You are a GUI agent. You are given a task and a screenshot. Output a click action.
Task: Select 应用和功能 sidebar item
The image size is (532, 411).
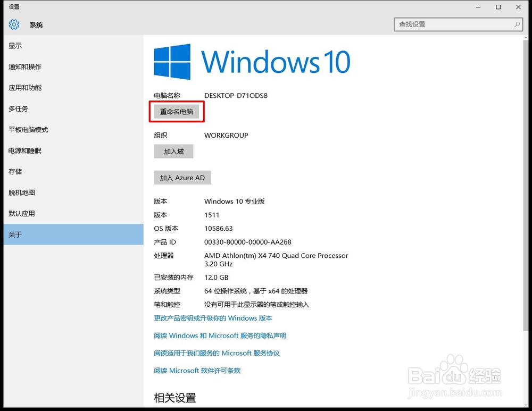pyautogui.click(x=73, y=88)
